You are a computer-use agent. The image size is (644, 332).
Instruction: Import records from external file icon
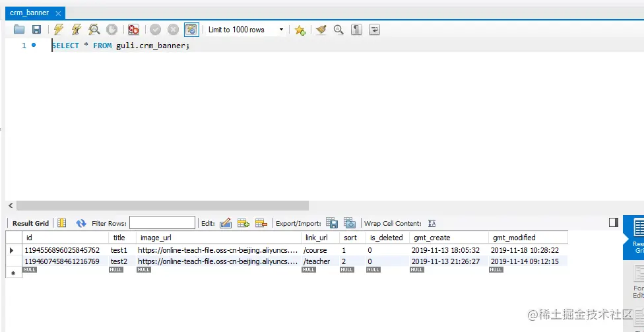pos(350,222)
